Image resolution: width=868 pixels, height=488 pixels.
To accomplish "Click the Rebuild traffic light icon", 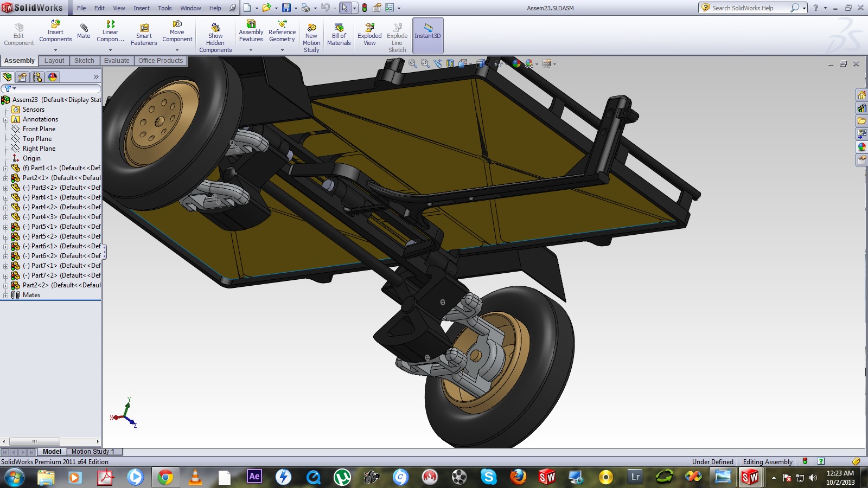I will [x=365, y=8].
